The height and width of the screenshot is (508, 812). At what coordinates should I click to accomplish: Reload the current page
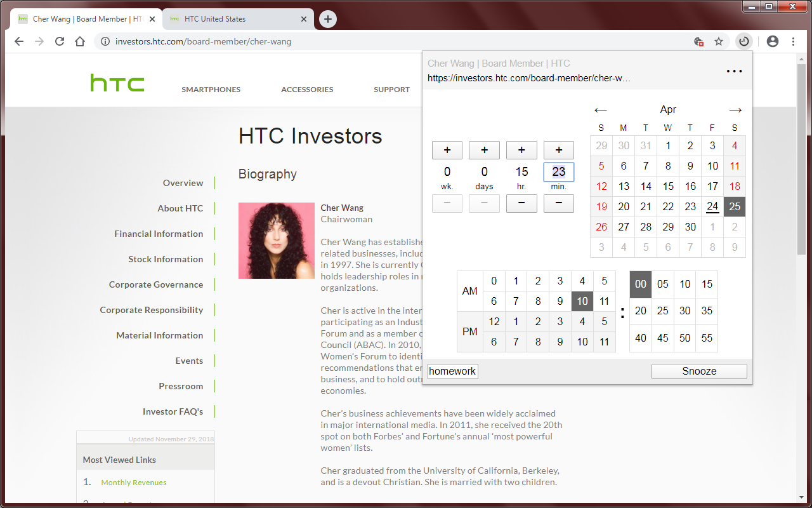(x=60, y=41)
